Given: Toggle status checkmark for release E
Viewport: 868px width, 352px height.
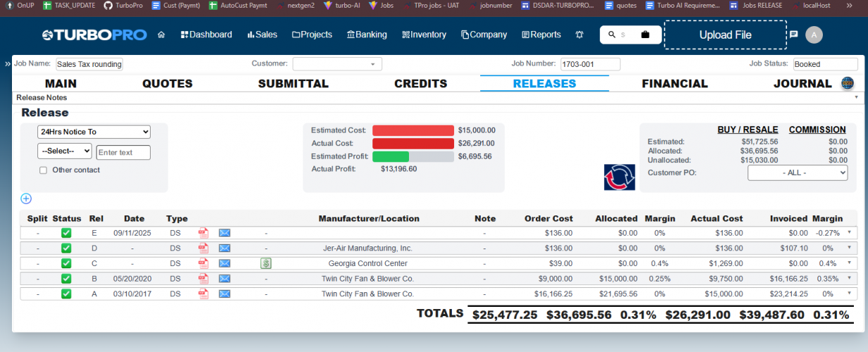Looking at the screenshot, I should (66, 233).
